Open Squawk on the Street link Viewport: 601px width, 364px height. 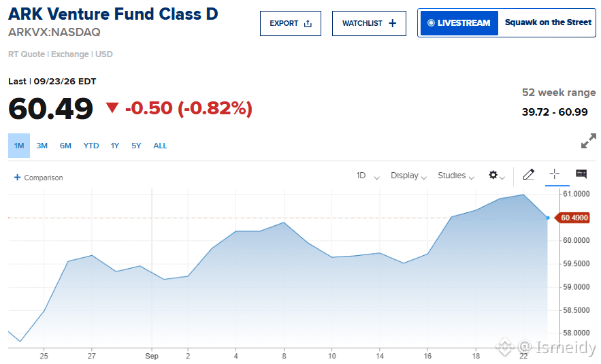548,22
